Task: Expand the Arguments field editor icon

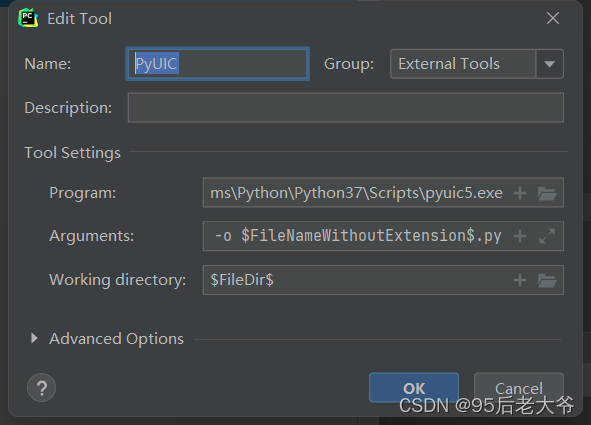Action: [x=547, y=236]
